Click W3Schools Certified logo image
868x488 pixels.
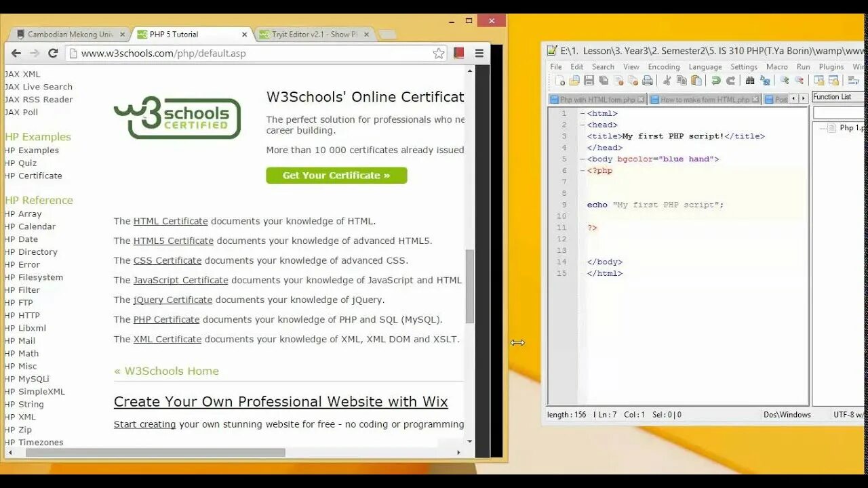point(178,118)
